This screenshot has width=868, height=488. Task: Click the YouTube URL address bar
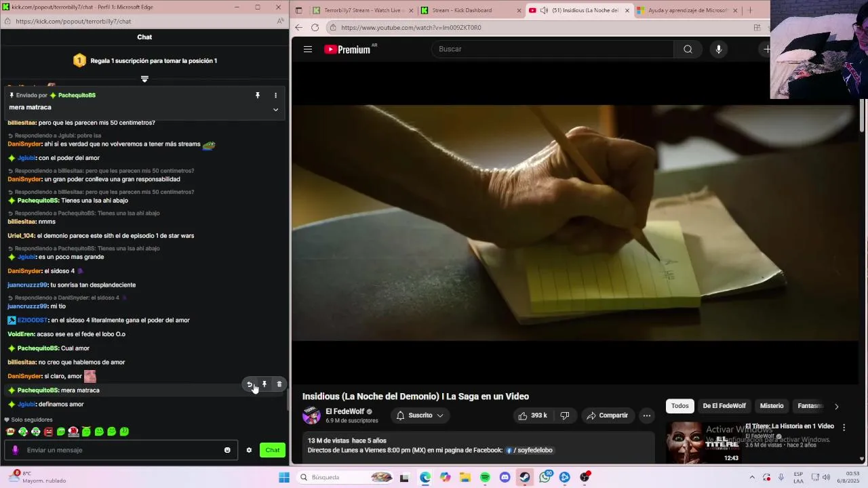pyautogui.click(x=542, y=28)
